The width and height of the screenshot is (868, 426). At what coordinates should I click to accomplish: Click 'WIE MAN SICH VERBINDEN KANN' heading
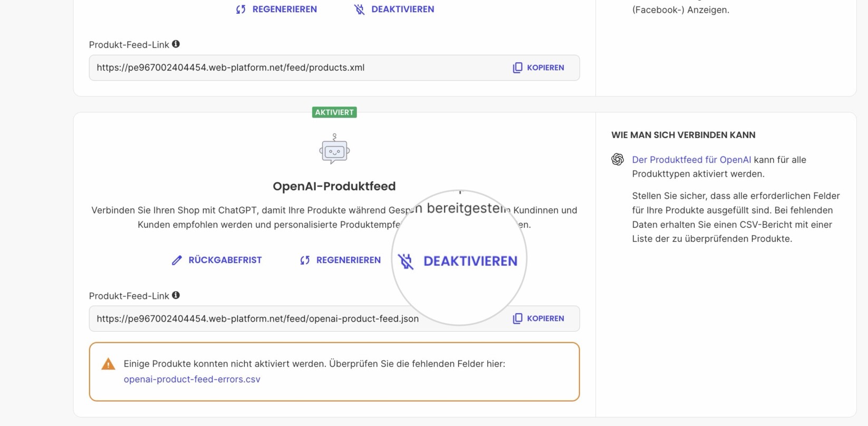point(683,135)
